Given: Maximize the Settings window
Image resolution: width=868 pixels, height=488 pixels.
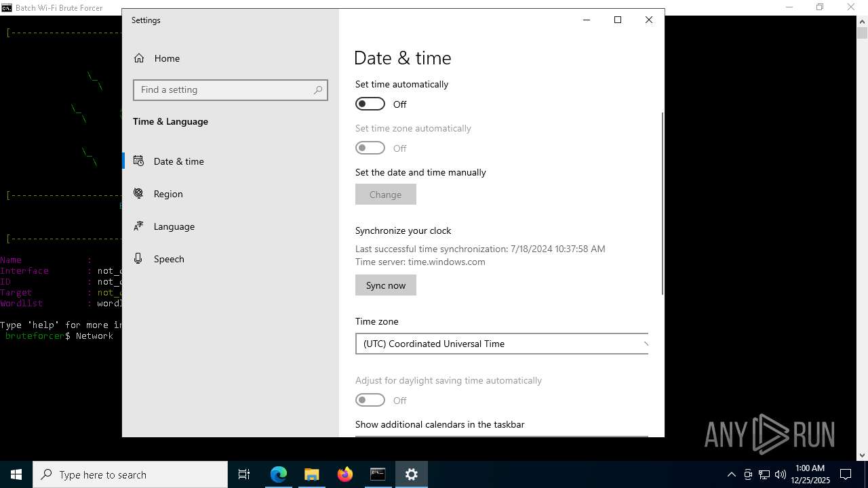Looking at the screenshot, I should tap(618, 20).
